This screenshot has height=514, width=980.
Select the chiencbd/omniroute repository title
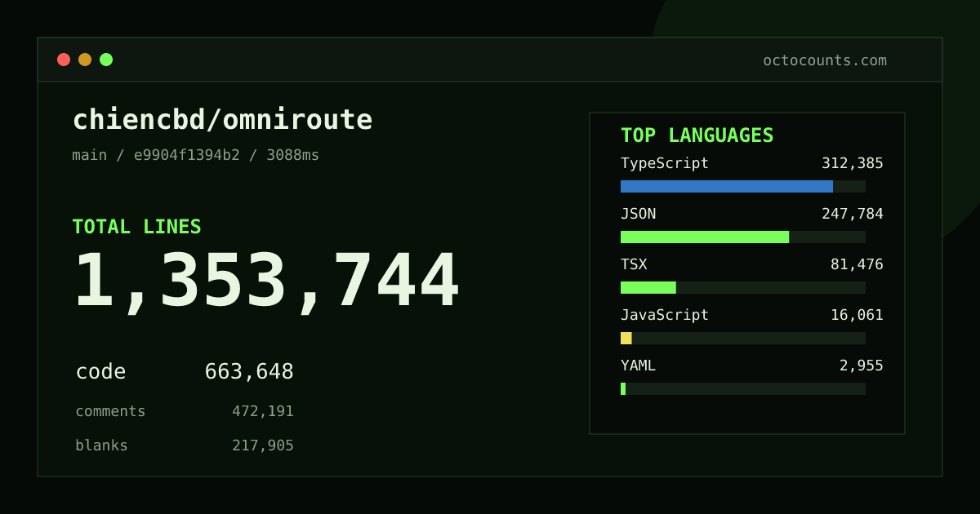[x=222, y=120]
